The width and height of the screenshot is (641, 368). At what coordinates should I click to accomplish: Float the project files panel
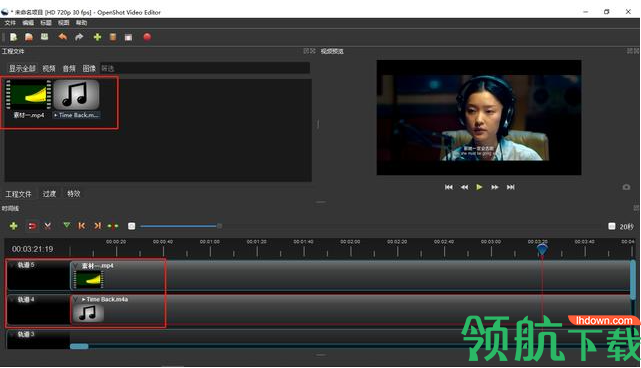click(306, 51)
